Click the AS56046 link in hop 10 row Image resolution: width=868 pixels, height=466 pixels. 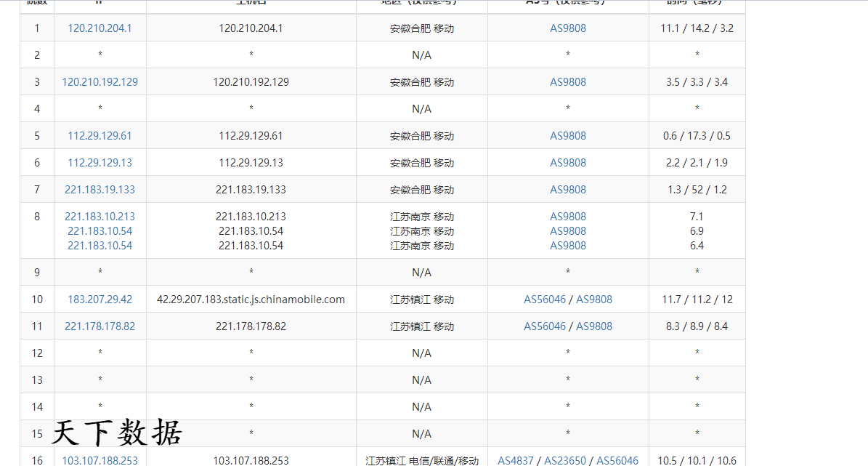pos(544,300)
